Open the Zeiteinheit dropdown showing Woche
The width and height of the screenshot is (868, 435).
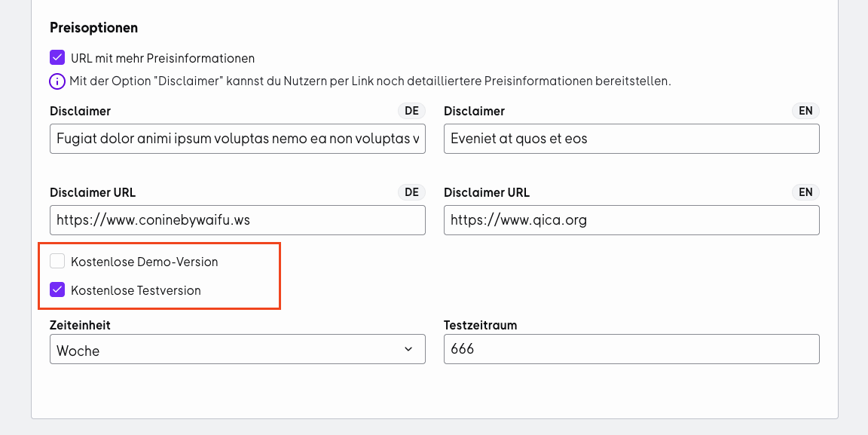click(x=237, y=349)
